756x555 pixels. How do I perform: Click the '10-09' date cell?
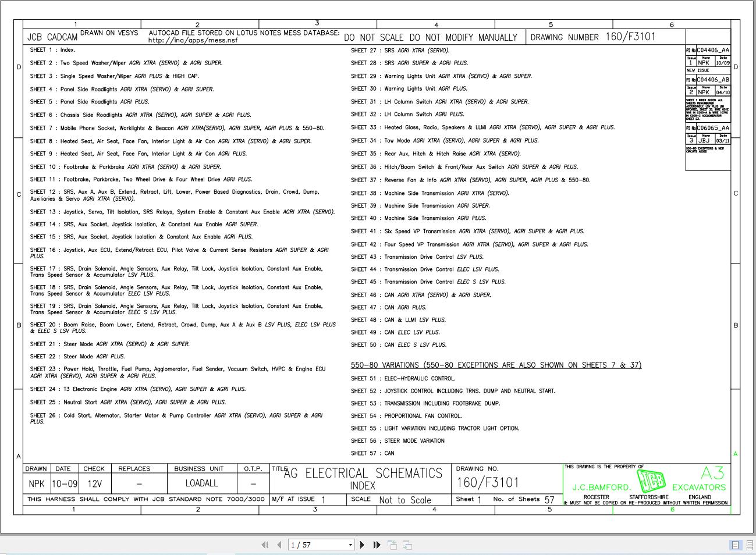tap(65, 484)
